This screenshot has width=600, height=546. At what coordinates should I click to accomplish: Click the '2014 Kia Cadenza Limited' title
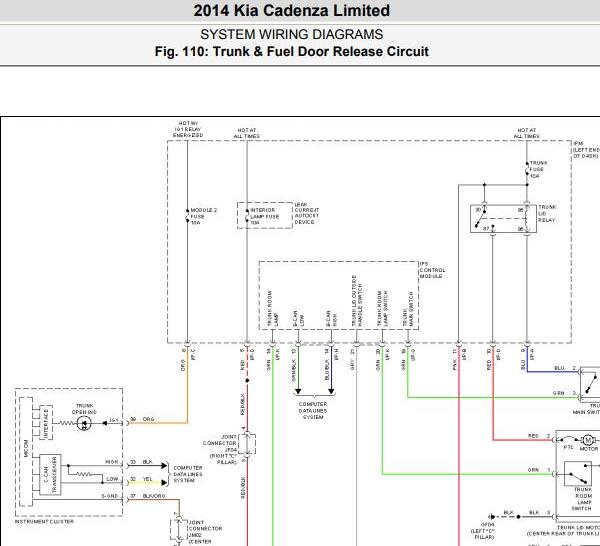pos(292,10)
